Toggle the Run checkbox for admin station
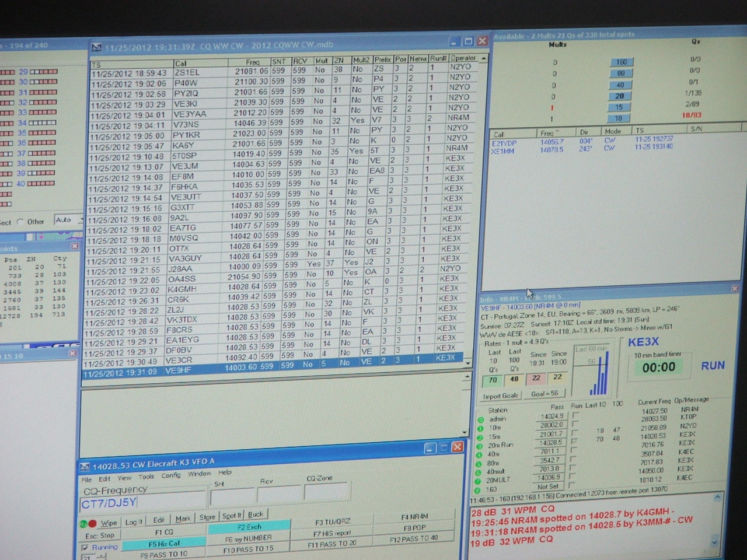The height and width of the screenshot is (560, 747). click(576, 416)
